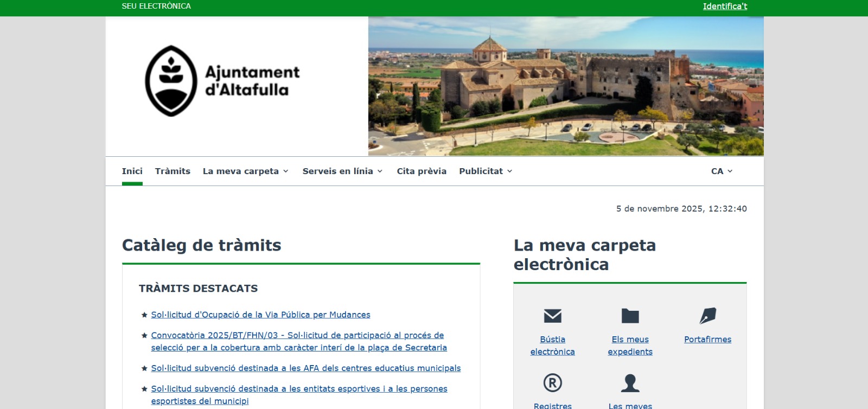Open the Cita prèvia menu item

point(422,171)
